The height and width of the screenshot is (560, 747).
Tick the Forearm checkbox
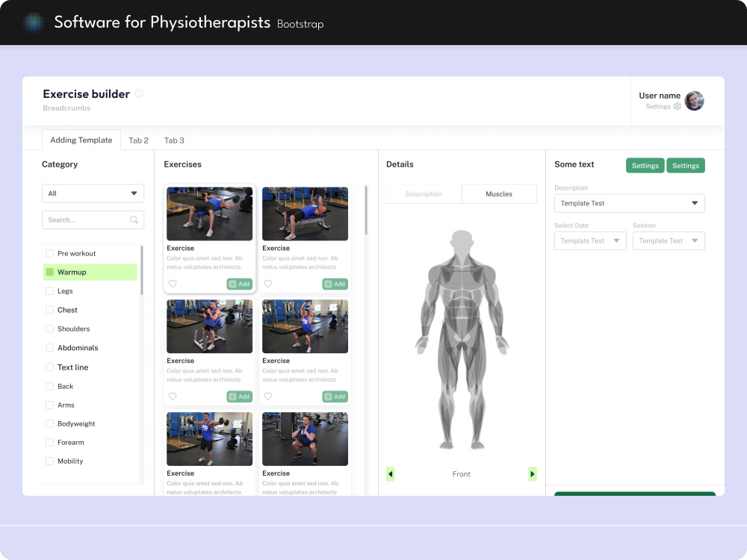click(49, 442)
